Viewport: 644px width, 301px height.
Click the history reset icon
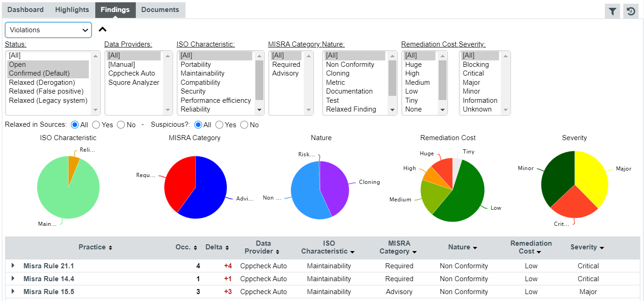coord(631,12)
